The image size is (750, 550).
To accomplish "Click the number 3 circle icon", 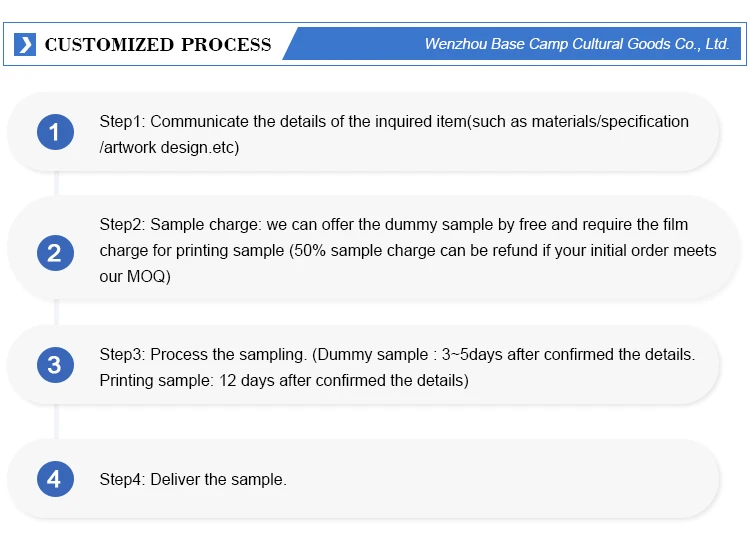I will tap(55, 365).
